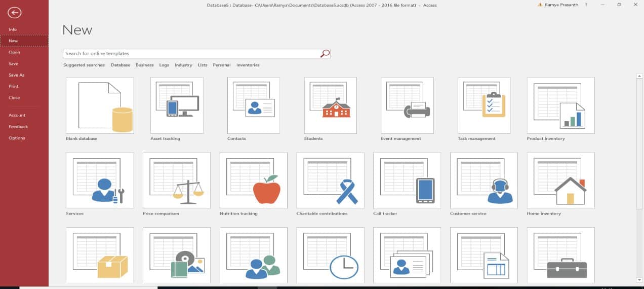Click the back arrow circle icon
The image size is (644, 289).
[x=15, y=13]
